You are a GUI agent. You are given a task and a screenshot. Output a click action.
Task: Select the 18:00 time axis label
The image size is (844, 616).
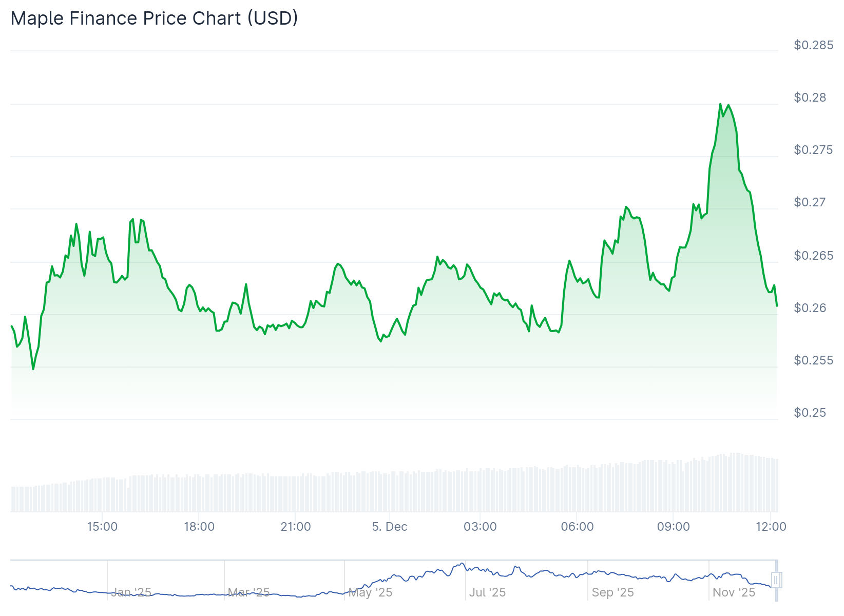(x=199, y=527)
